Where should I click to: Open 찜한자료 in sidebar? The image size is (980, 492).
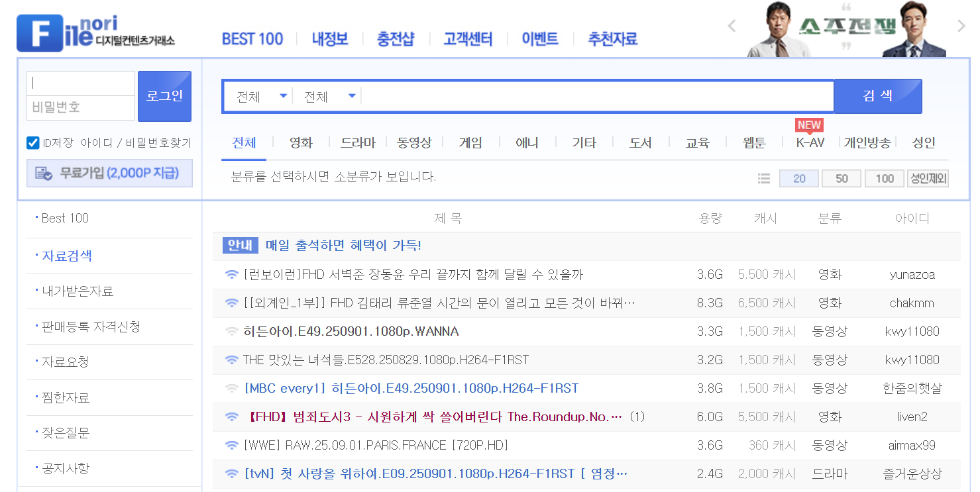click(65, 398)
